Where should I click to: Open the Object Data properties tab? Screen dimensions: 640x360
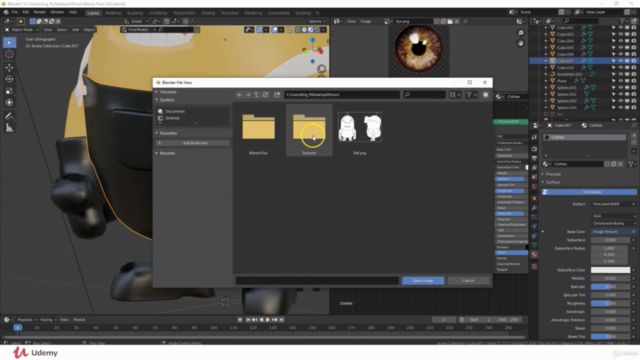(534, 245)
